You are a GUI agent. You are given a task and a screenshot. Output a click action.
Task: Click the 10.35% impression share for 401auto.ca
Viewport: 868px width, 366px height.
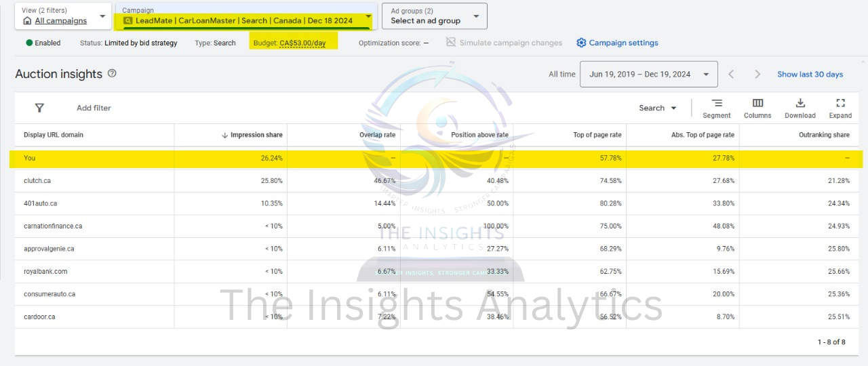(271, 203)
